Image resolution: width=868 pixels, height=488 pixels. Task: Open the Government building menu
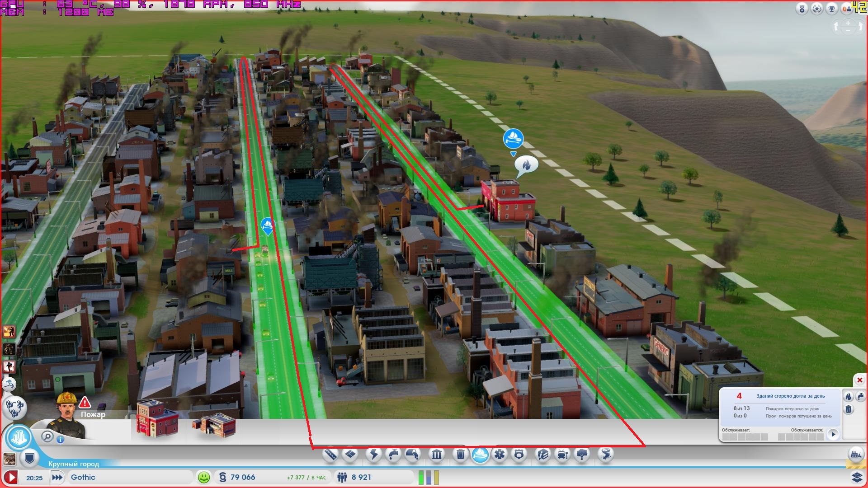tap(437, 454)
